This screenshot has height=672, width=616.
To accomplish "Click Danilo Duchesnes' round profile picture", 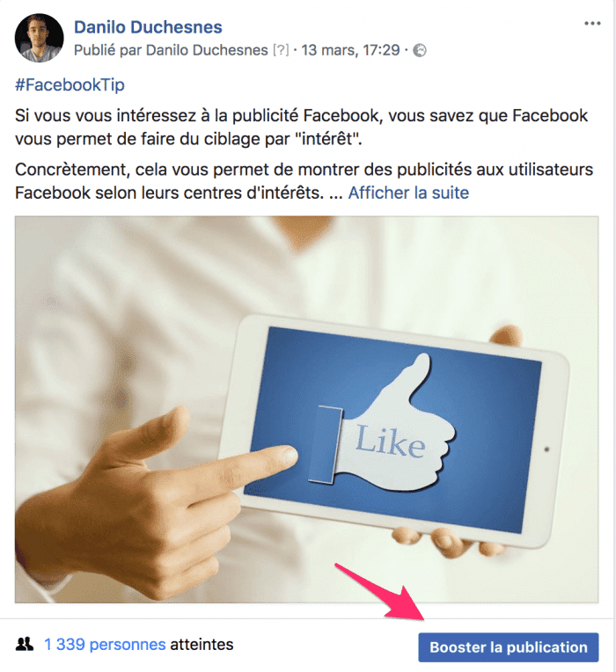I will click(39, 38).
